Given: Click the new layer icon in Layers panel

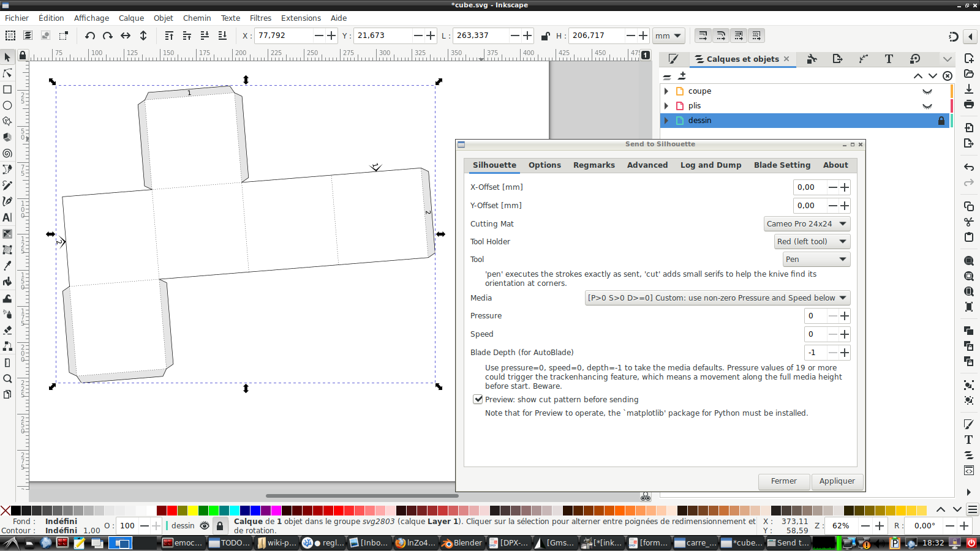Looking at the screenshot, I should click(x=682, y=75).
